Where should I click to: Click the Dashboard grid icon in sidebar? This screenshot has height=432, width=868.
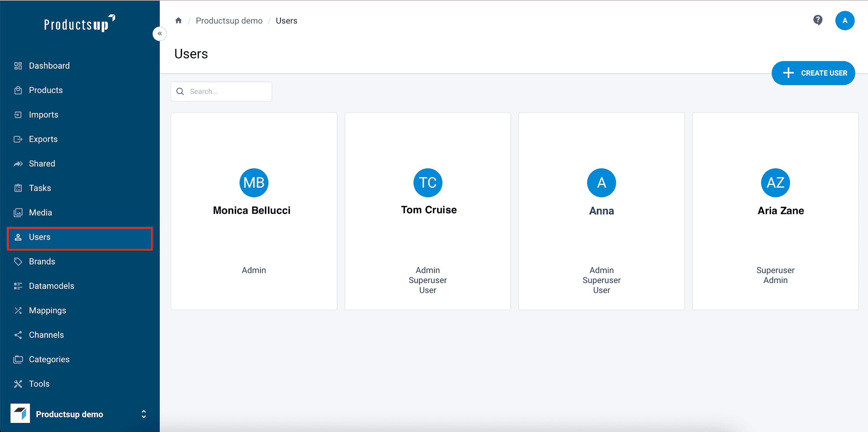click(x=18, y=66)
